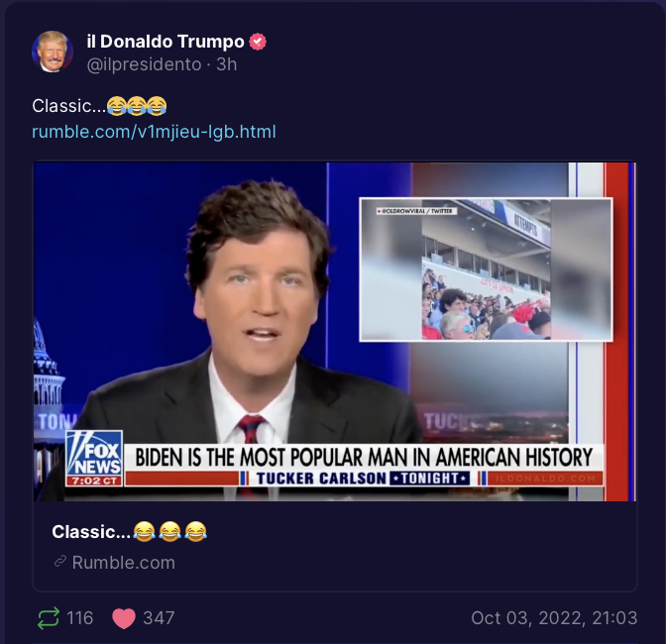This screenshot has height=644, width=666.
Task: Click the pink verified badge icon
Action: [258, 42]
